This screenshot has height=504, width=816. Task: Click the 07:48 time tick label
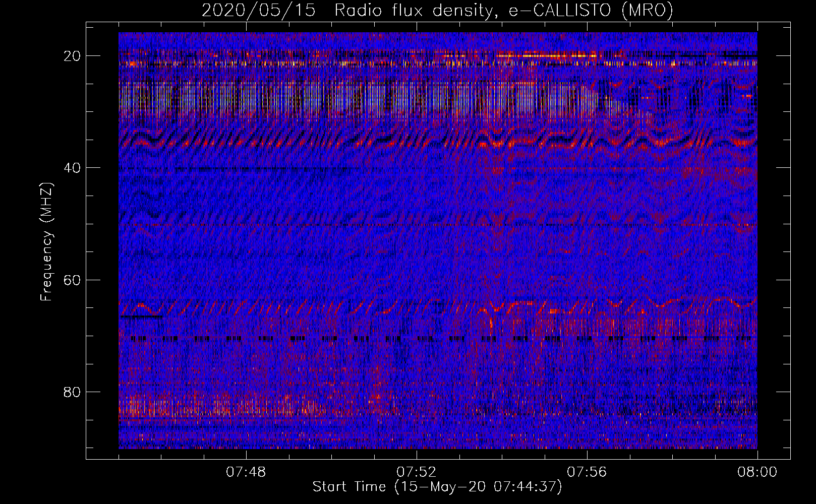pyautogui.click(x=246, y=472)
